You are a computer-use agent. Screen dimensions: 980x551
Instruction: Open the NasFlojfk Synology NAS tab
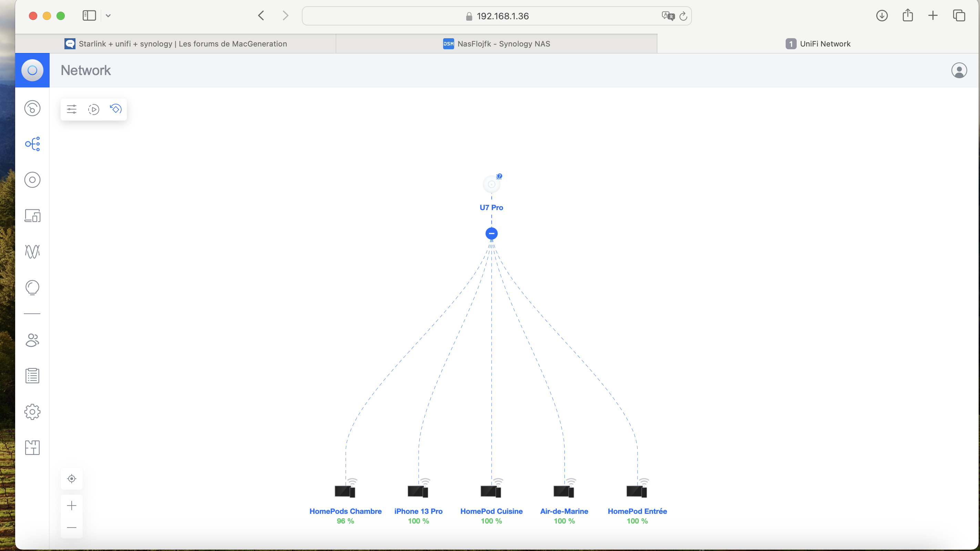[496, 43]
